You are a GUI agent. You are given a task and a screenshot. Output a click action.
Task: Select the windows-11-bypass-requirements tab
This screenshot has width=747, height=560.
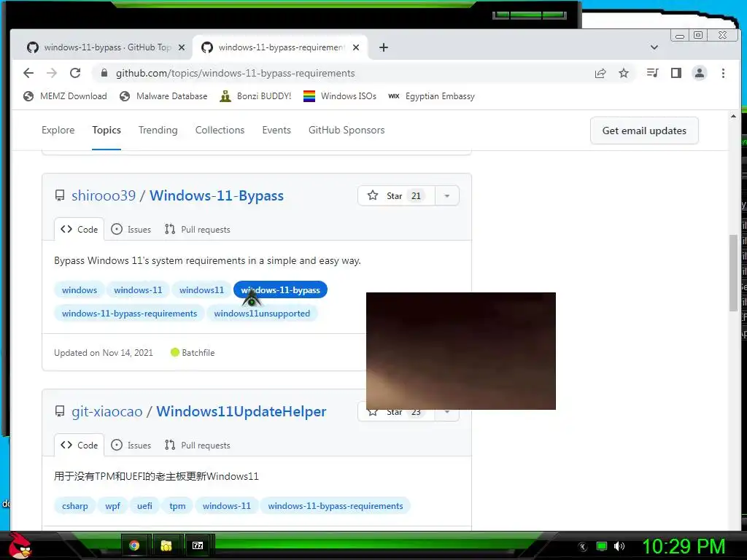click(x=280, y=47)
